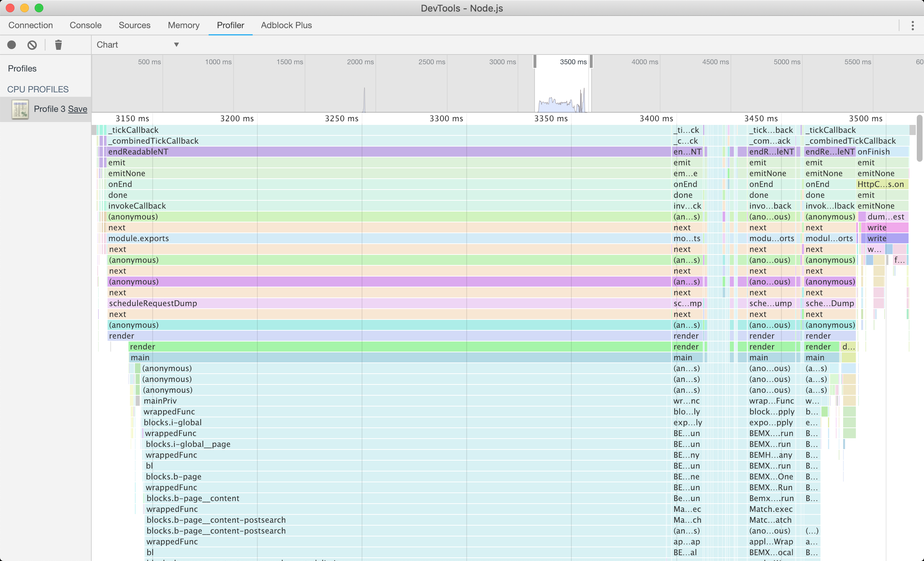Viewport: 924px width, 561px height.
Task: Click the Profiles sidebar heading
Action: [x=22, y=69]
